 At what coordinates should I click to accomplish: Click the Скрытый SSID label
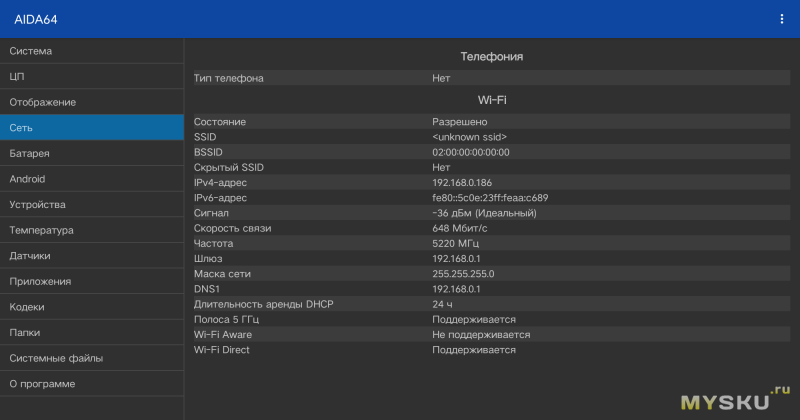(x=229, y=167)
